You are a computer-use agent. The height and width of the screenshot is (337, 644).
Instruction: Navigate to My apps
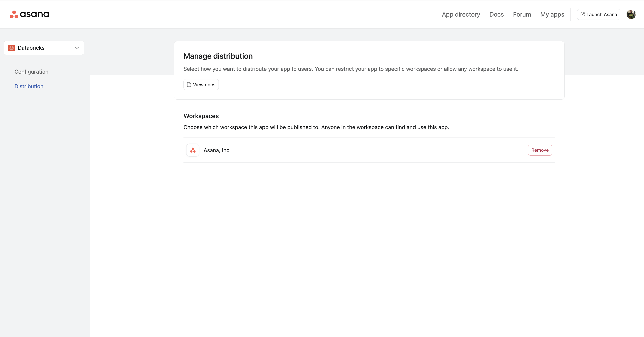click(x=552, y=14)
